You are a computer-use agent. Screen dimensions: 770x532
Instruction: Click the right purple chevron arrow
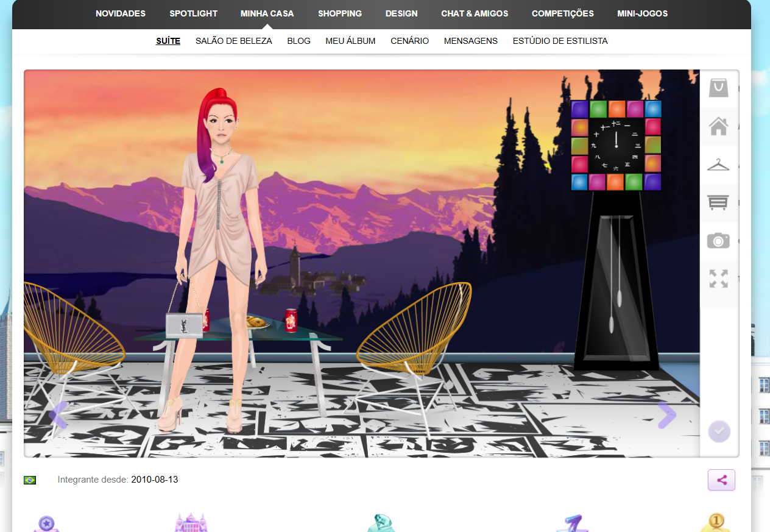pyautogui.click(x=668, y=415)
